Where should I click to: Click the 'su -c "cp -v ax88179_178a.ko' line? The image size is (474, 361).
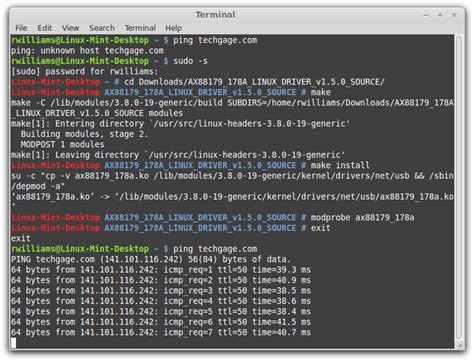point(232,176)
